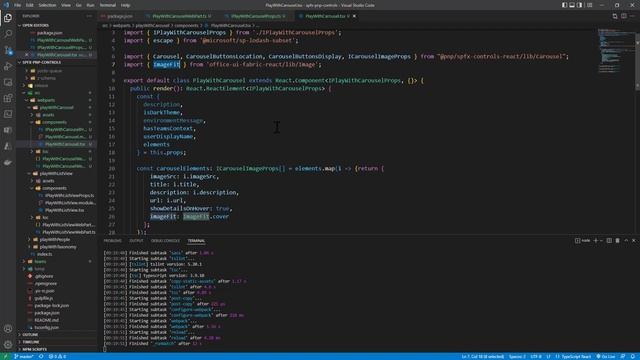Kill the terminal with trash icon
The image size is (640, 360).
tap(618, 241)
